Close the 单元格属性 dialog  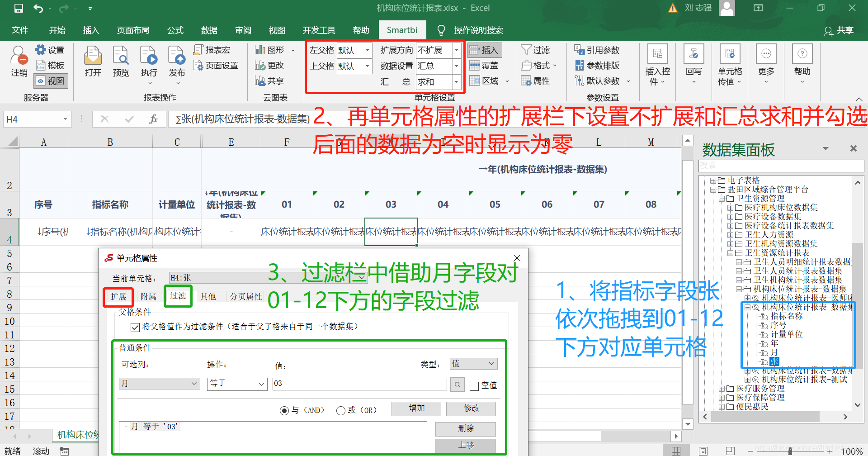coord(517,258)
